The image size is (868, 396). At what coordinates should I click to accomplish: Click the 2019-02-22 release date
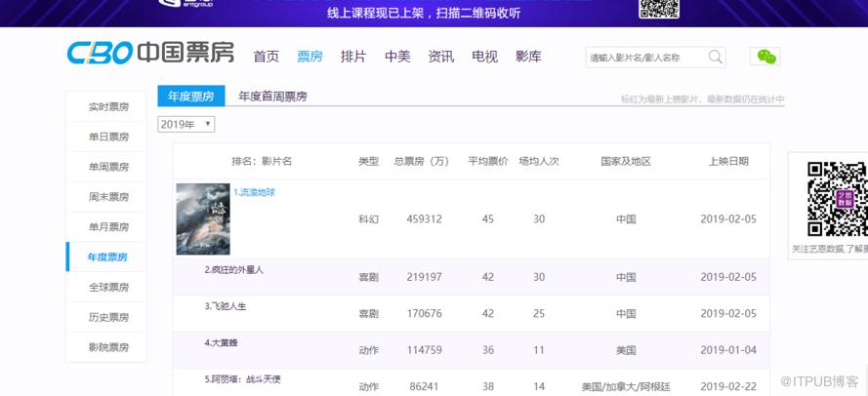[x=728, y=386]
